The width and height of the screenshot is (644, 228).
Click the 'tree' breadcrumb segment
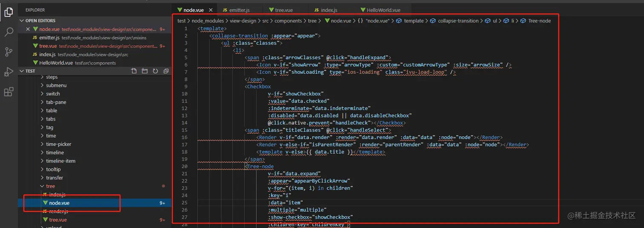[312, 21]
